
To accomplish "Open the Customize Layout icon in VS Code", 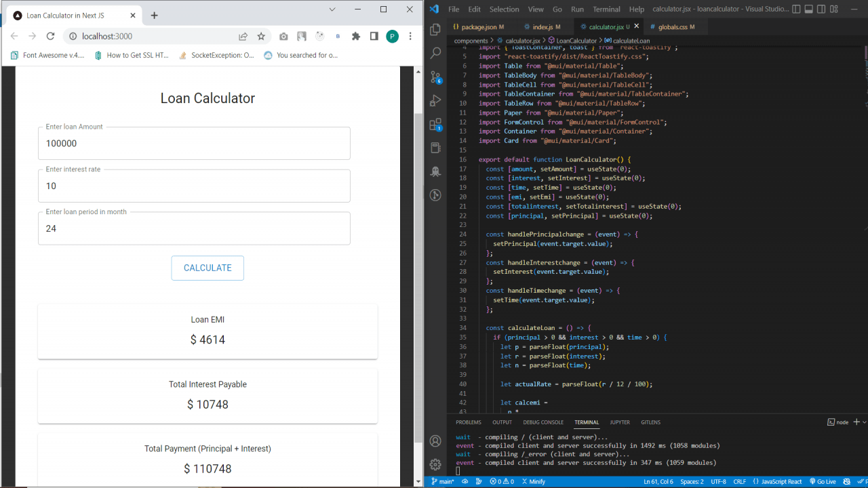I will click(x=835, y=9).
